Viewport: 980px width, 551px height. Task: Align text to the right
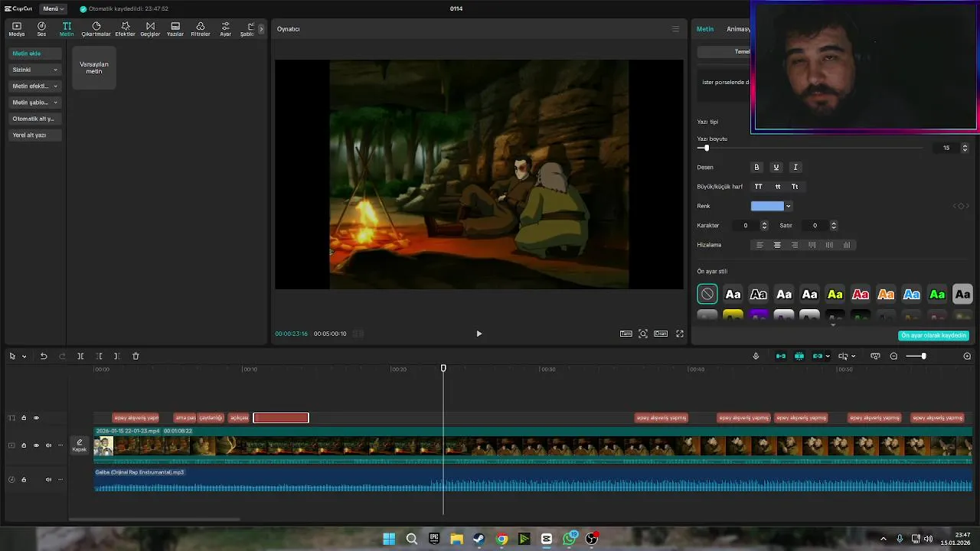[795, 245]
